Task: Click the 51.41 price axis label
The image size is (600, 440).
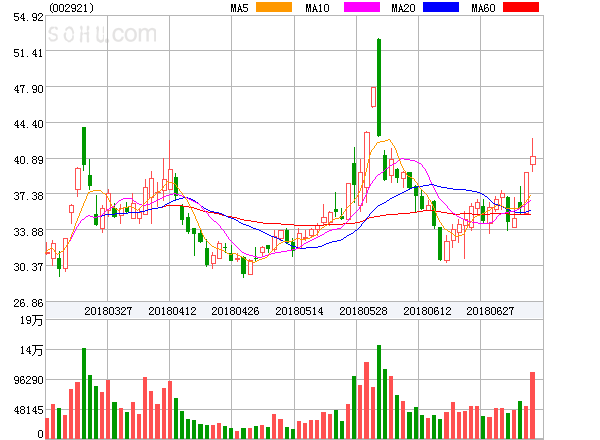Action: click(x=28, y=53)
